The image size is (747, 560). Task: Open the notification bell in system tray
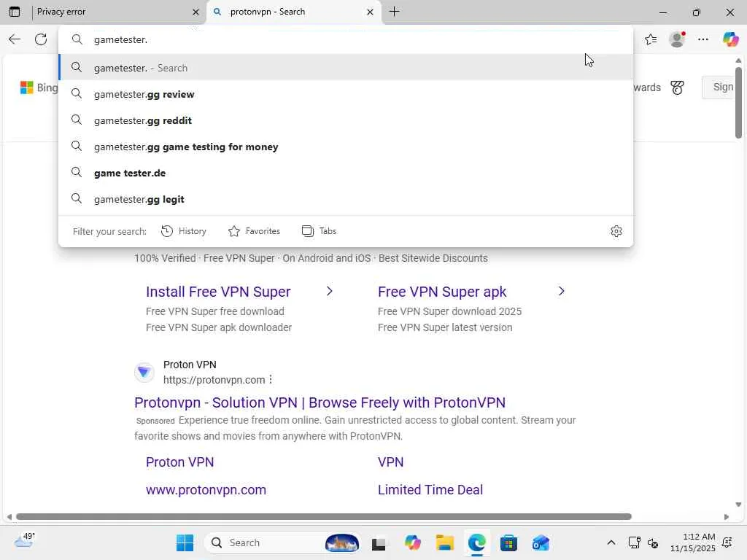pyautogui.click(x=727, y=542)
